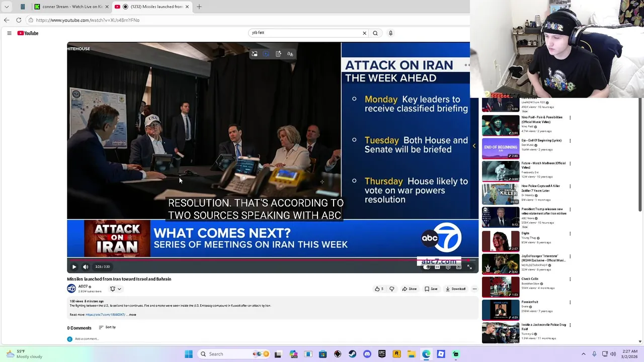Open Discord from the taskbar
Screen dimensions: 644x362
tap(367, 354)
